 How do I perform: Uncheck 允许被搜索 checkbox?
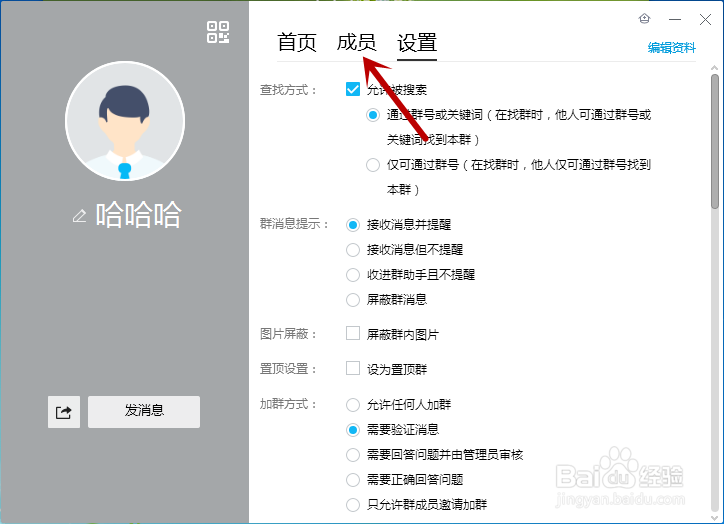pyautogui.click(x=353, y=89)
